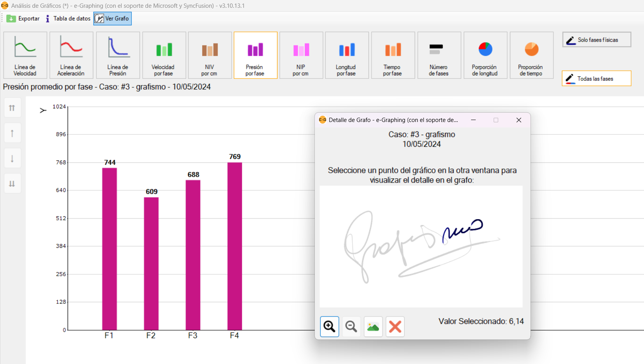Viewport: 644px width, 364px height.
Task: Select the NIP por cm chart
Action: (x=301, y=55)
